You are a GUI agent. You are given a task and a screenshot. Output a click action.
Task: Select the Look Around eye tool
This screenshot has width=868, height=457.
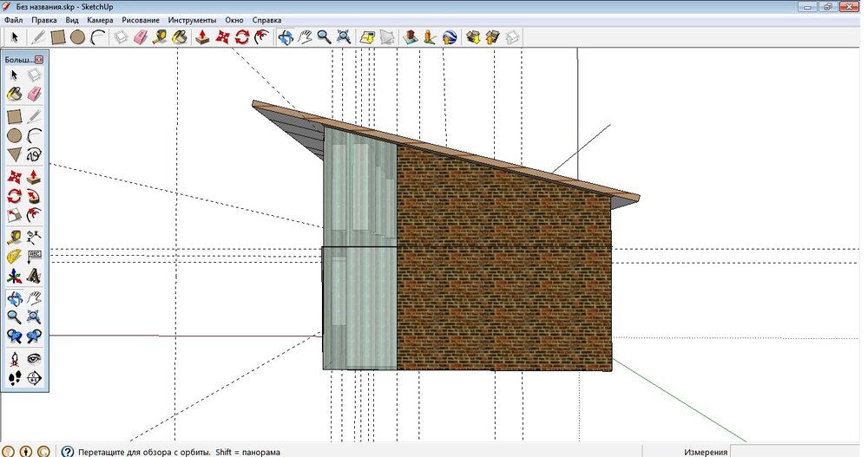(34, 357)
